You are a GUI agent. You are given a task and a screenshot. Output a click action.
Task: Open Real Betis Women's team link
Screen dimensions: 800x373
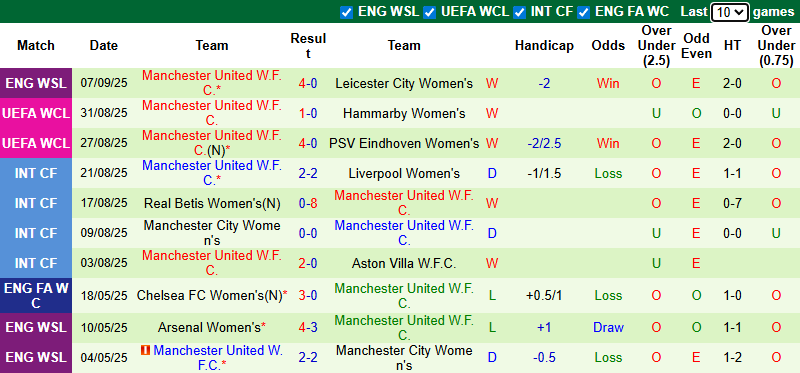tap(212, 204)
